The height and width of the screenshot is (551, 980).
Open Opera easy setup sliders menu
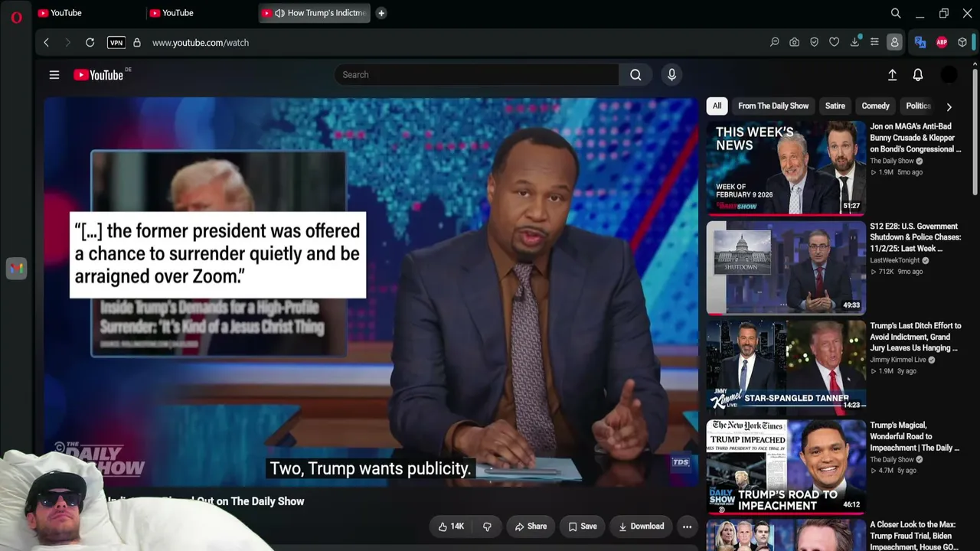coord(874,43)
